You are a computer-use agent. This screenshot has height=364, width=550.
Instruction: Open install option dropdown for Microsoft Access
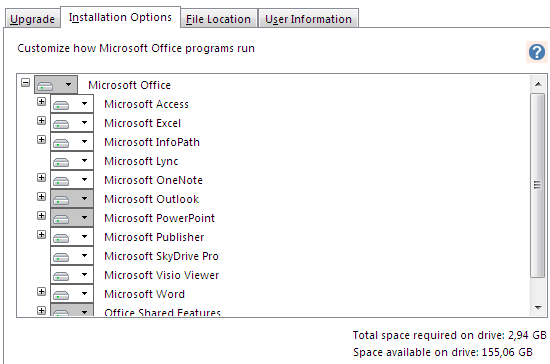click(x=84, y=104)
